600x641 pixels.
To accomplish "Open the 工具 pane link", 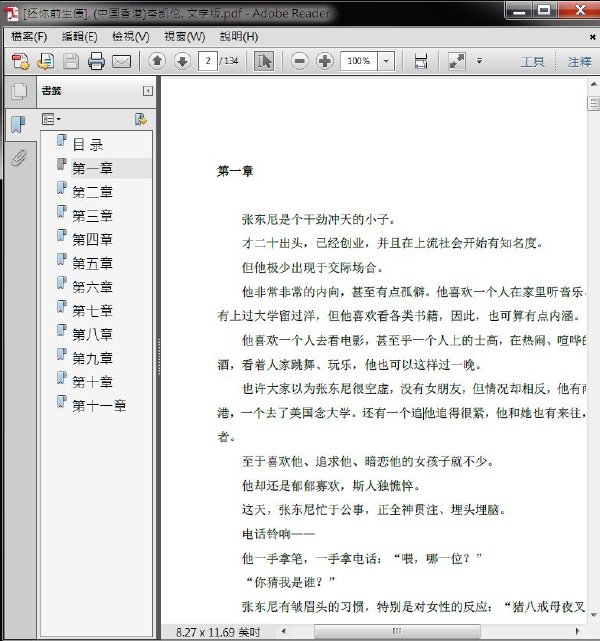I will (x=533, y=62).
